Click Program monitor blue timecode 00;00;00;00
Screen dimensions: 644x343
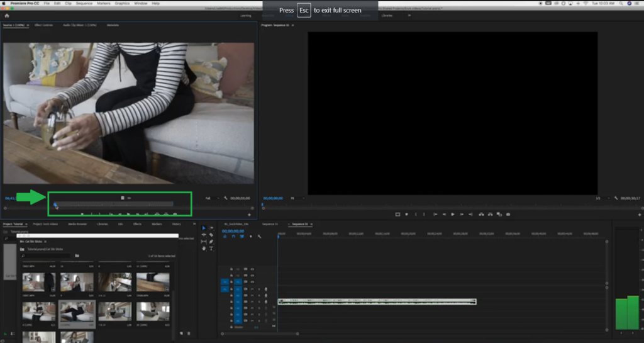[x=273, y=198]
